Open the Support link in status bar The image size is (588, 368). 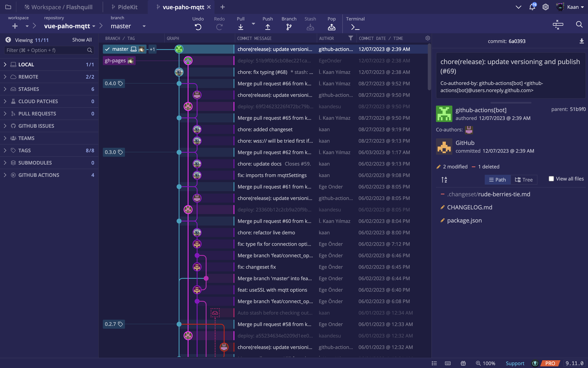coord(515,363)
